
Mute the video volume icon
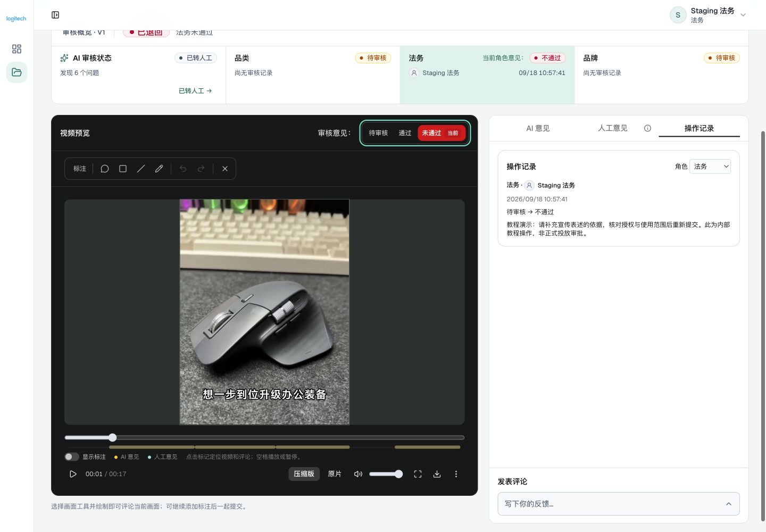[x=358, y=474]
